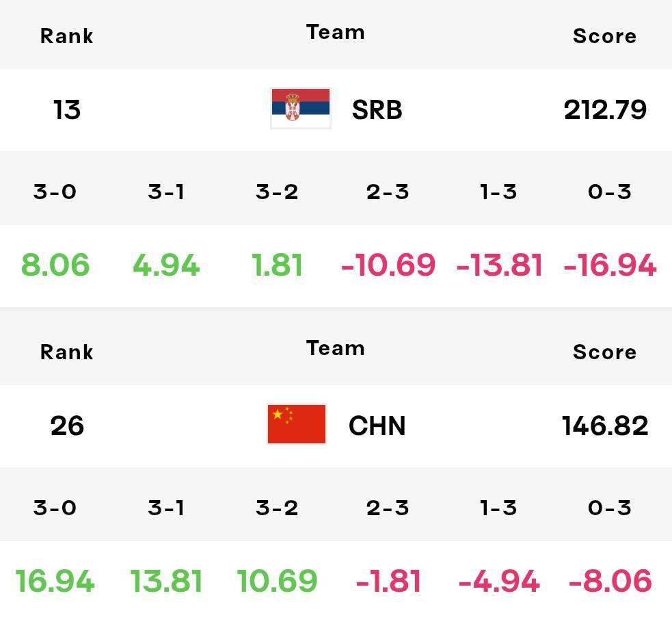The width and height of the screenshot is (672, 626).
Task: Click the -1.81 value for China
Action: click(x=388, y=581)
